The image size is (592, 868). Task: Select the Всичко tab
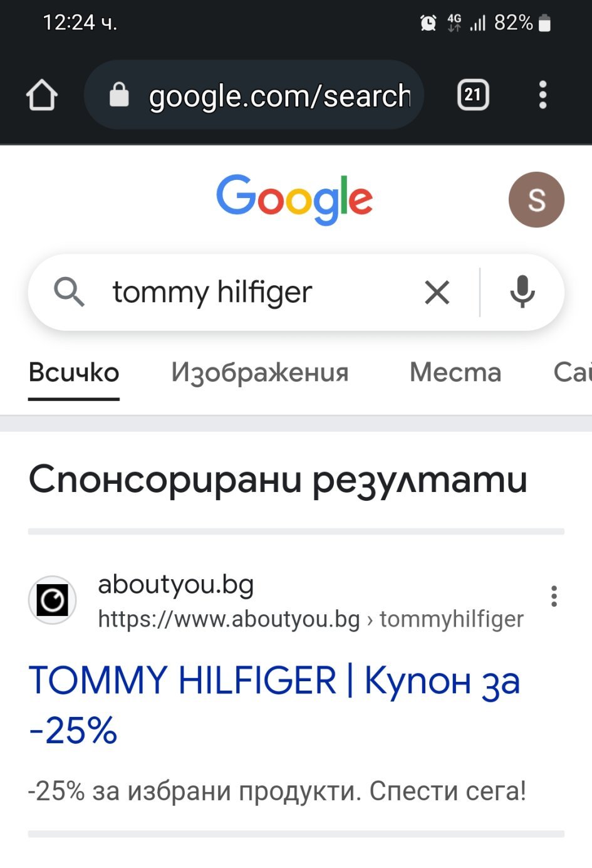(74, 372)
